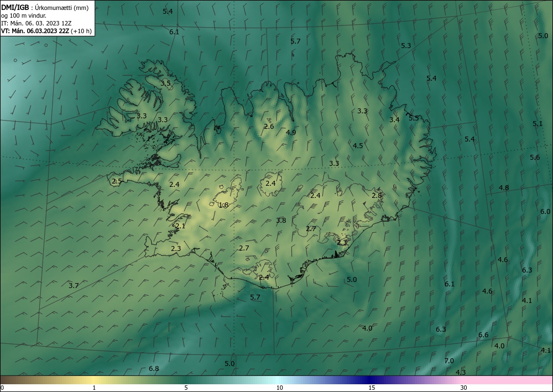Select the 4.5 value inland

pos(358,145)
